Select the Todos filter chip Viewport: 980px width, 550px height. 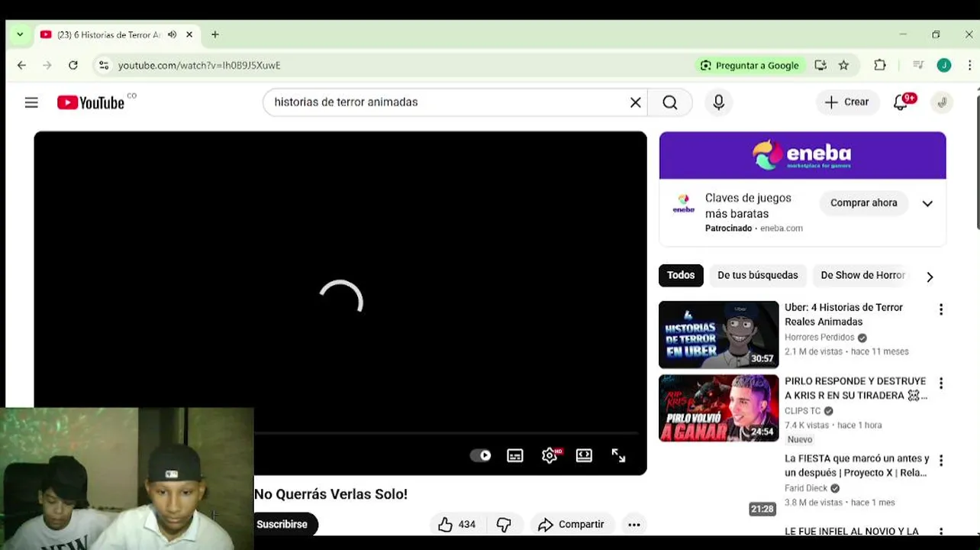click(x=681, y=275)
